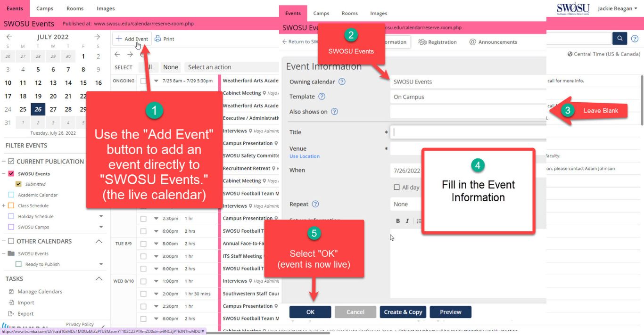This screenshot has height=335, width=644.
Task: Check the All day checkbox
Action: [x=396, y=187]
